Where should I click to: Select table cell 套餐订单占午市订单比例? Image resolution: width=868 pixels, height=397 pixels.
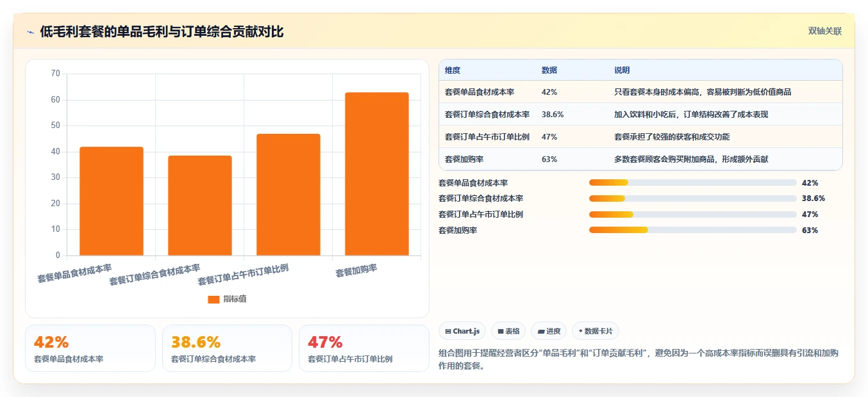click(487, 137)
